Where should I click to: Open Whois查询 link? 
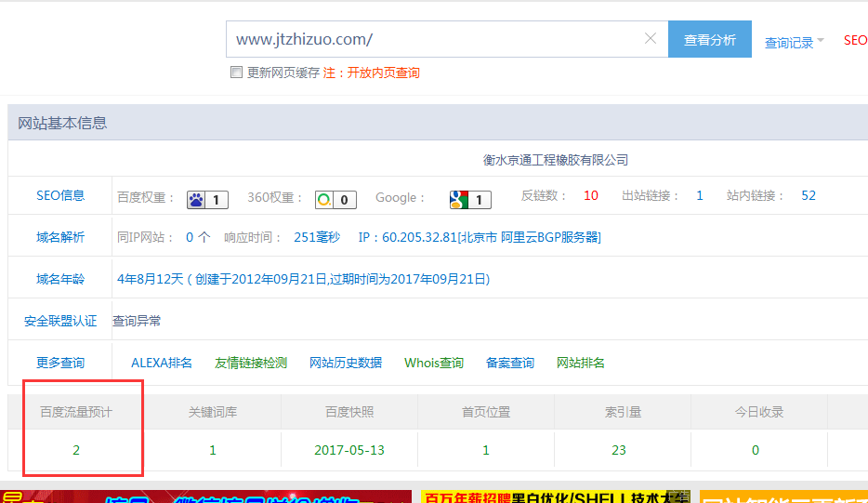click(434, 363)
